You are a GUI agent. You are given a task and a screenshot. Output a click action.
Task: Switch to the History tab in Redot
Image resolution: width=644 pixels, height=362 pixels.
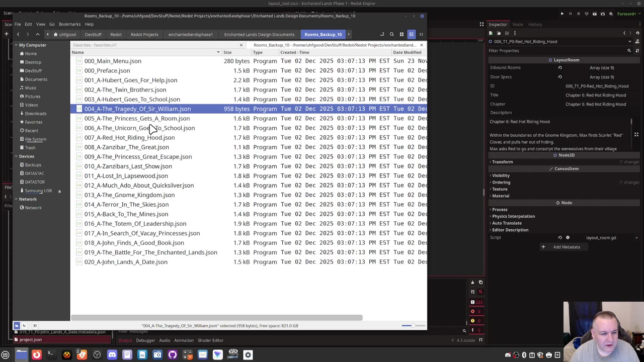[535, 24]
